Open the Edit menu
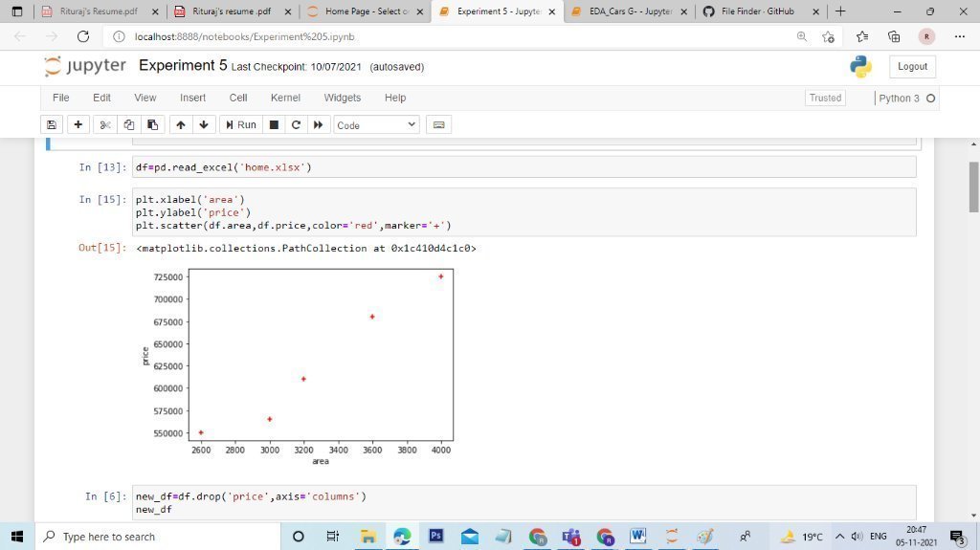The width and height of the screenshot is (980, 550). click(101, 98)
